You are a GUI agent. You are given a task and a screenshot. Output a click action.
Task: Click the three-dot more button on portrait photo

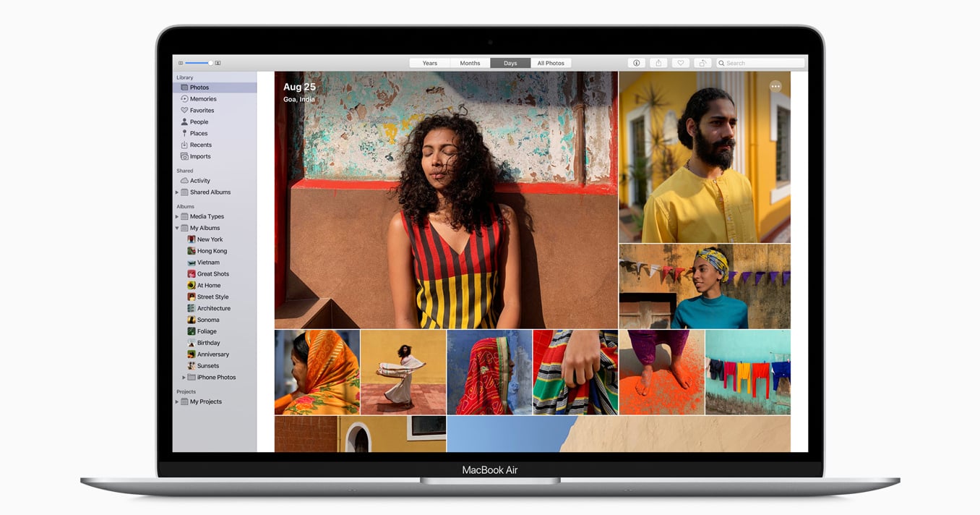tap(775, 87)
